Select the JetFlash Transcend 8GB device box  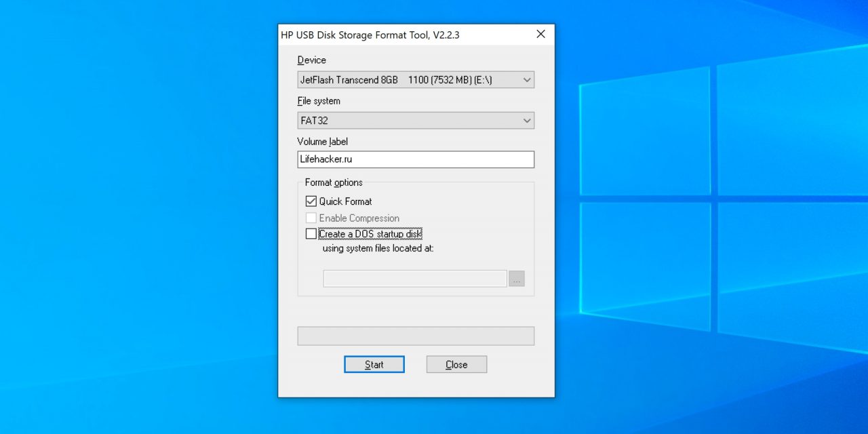[407, 80]
